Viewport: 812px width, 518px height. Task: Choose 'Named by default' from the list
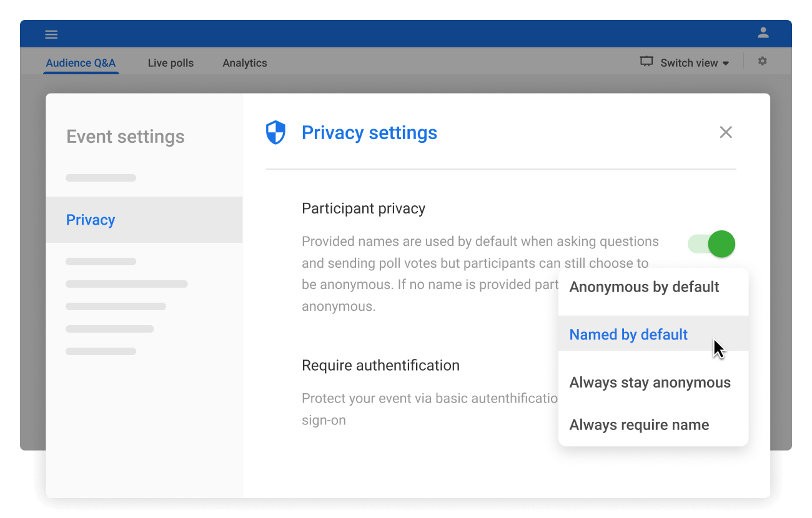click(628, 335)
